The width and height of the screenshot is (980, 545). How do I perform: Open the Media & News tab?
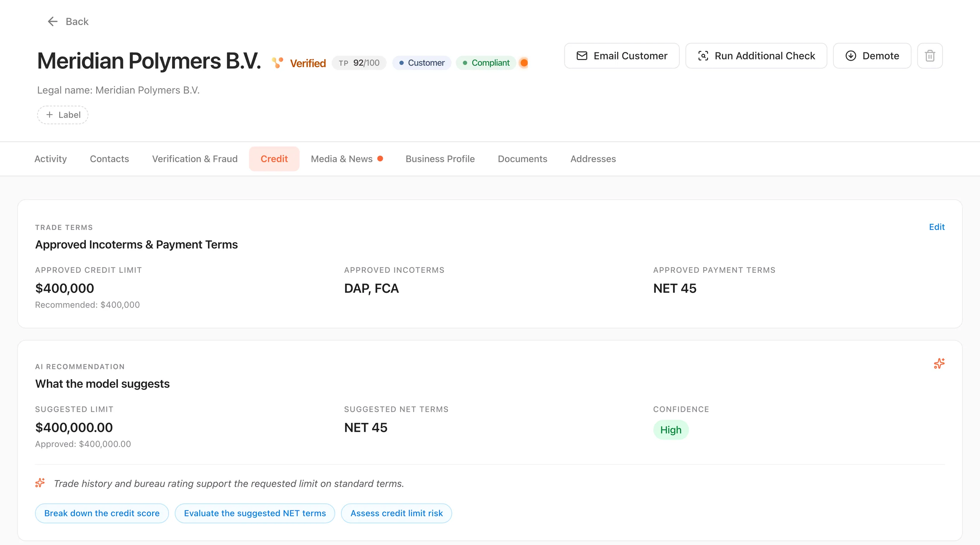(x=347, y=159)
